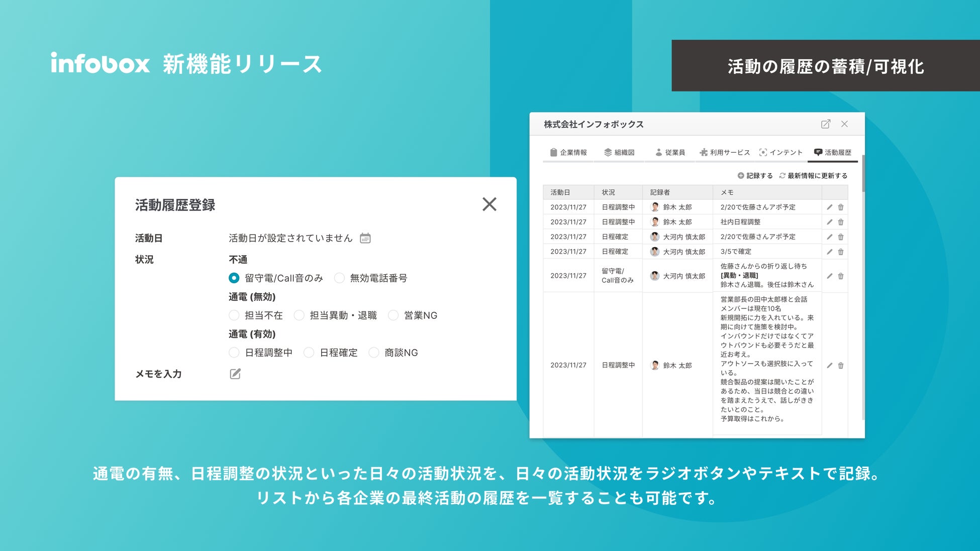
Task: Choose the 商談NG radio button
Action: pyautogui.click(x=374, y=353)
